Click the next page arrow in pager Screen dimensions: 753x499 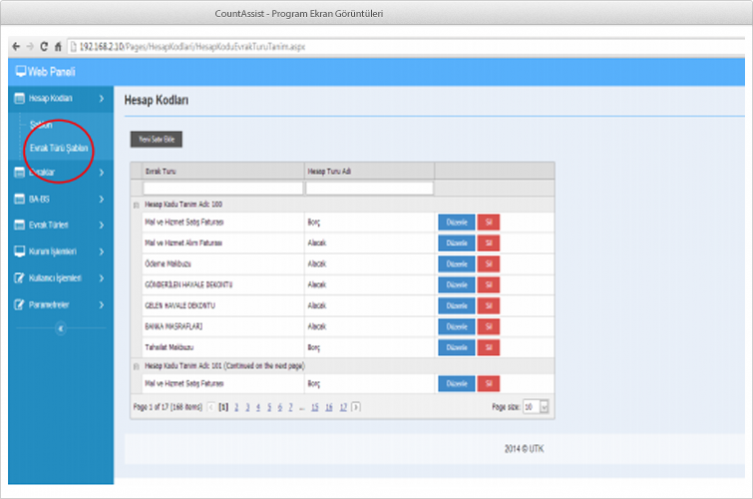(x=356, y=407)
